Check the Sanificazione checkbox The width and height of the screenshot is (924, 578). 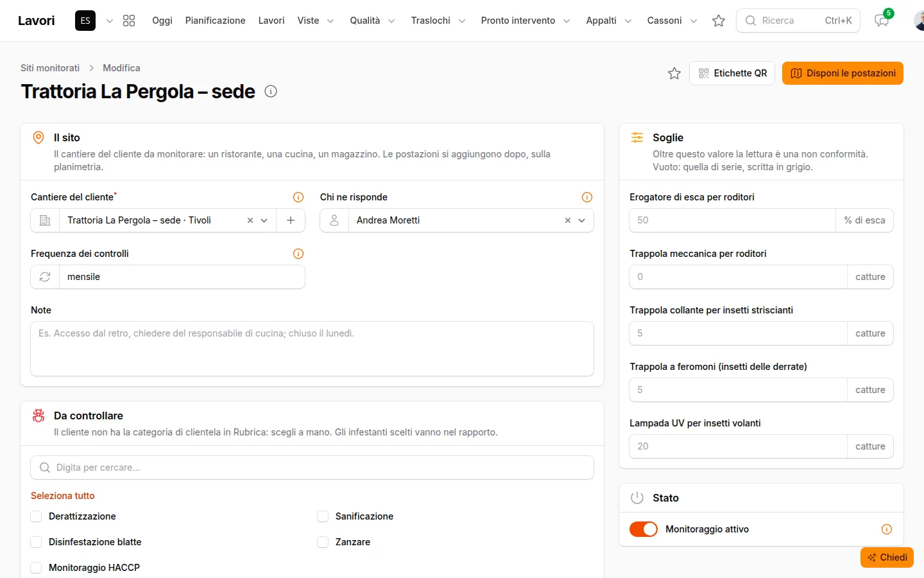[x=323, y=516]
